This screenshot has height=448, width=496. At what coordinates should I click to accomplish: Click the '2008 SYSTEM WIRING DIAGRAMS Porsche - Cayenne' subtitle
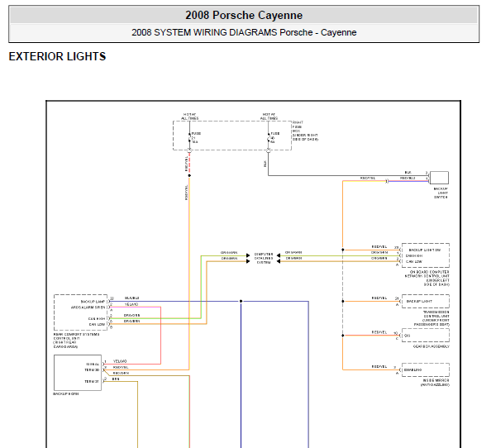[244, 32]
